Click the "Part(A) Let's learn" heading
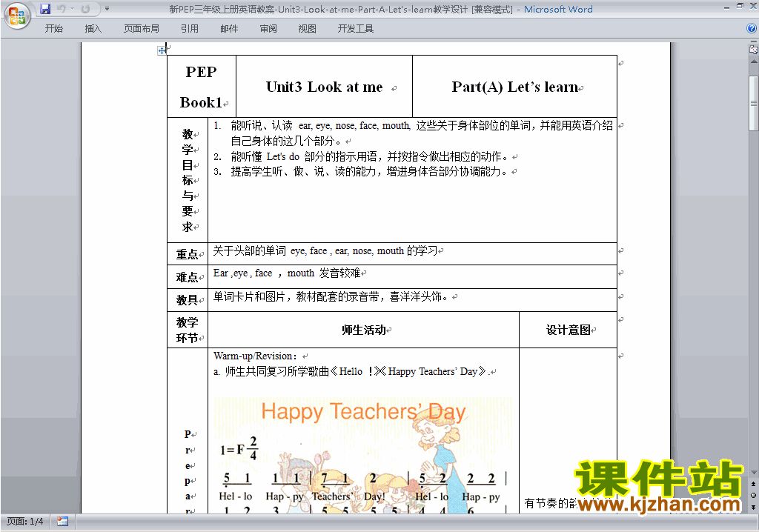This screenshot has height=532, width=759. [x=515, y=87]
